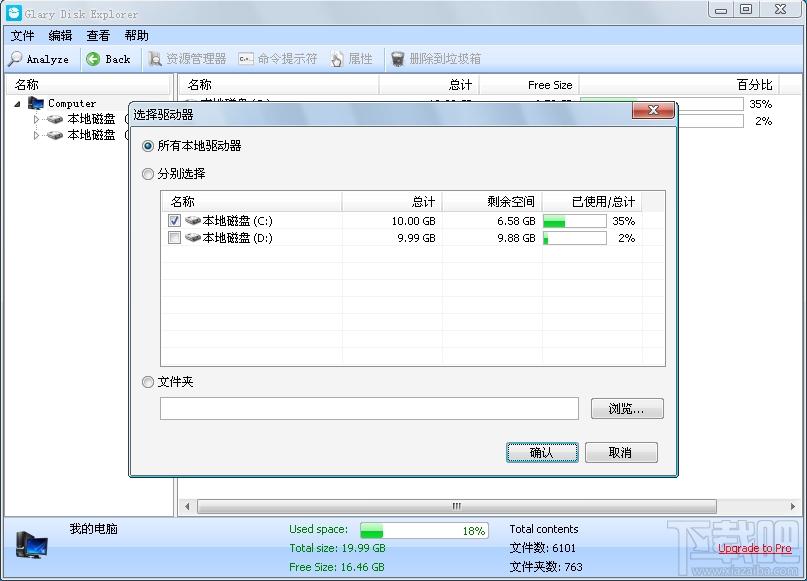Screen dimensions: 807x581
Task: Click Total size: 19.99 GB text
Action: coord(337,548)
